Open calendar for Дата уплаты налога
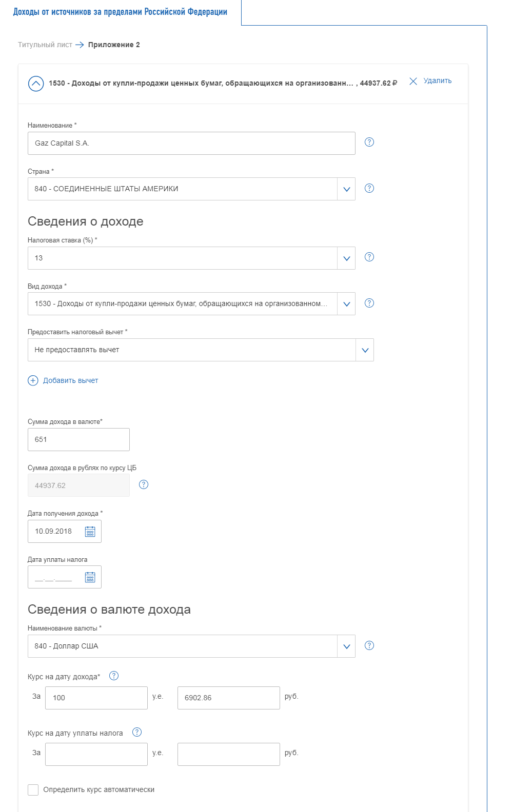 tap(90, 577)
